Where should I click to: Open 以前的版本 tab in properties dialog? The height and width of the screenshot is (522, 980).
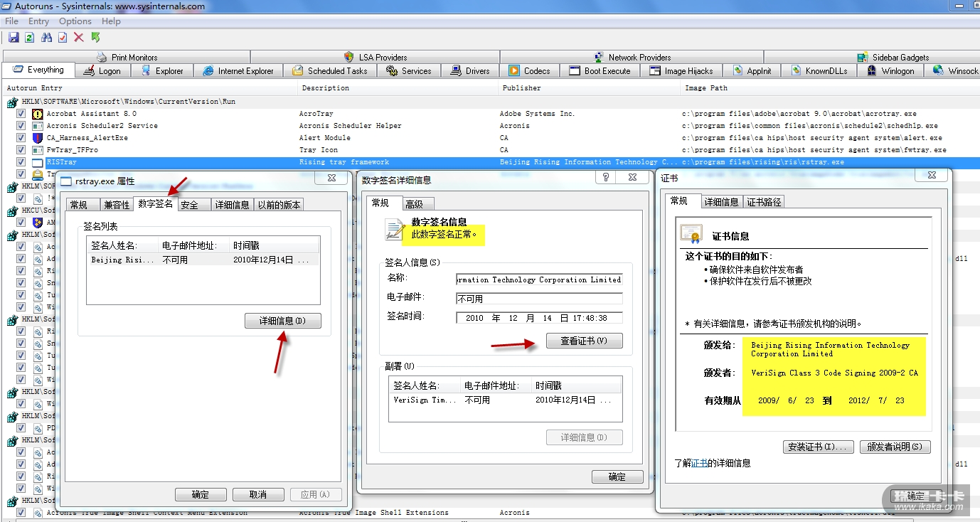[279, 205]
